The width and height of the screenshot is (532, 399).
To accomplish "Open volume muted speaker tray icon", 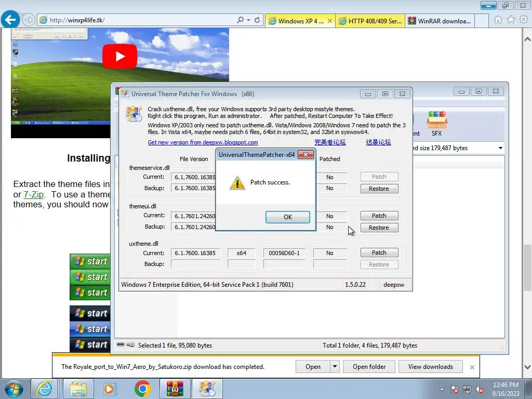I will pyautogui.click(x=480, y=389).
